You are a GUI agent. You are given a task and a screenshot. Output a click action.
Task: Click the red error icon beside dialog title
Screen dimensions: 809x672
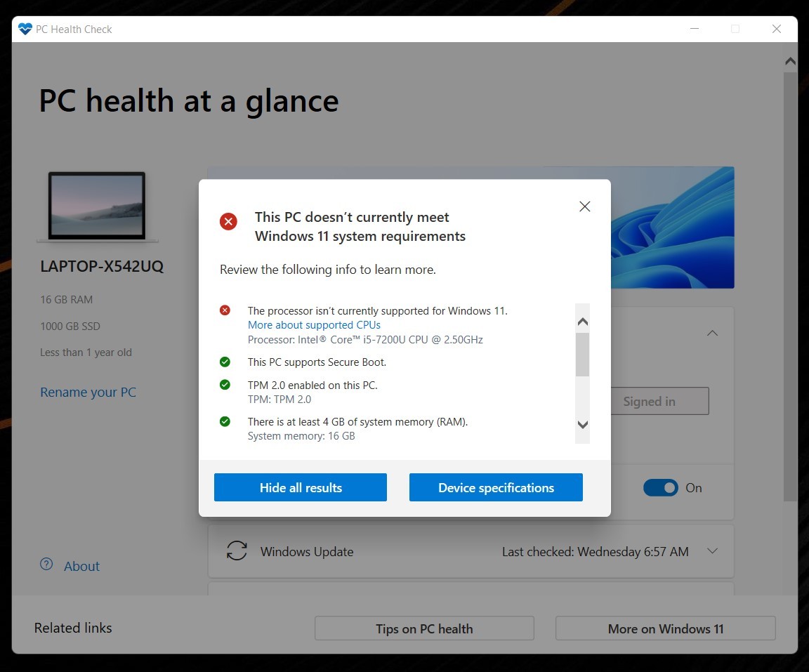pos(228,222)
